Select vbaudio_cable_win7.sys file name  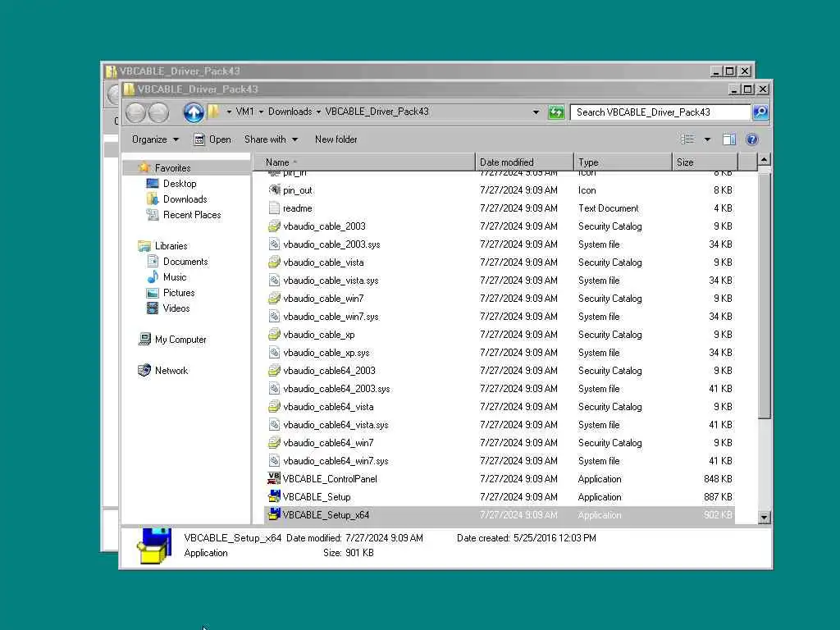coord(331,317)
